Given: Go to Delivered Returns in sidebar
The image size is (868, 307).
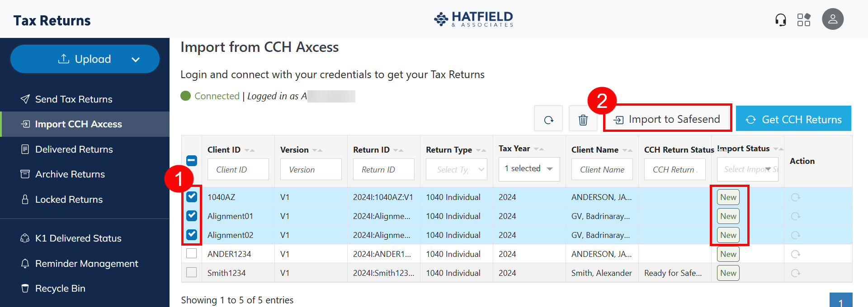Looking at the screenshot, I should 74,149.
